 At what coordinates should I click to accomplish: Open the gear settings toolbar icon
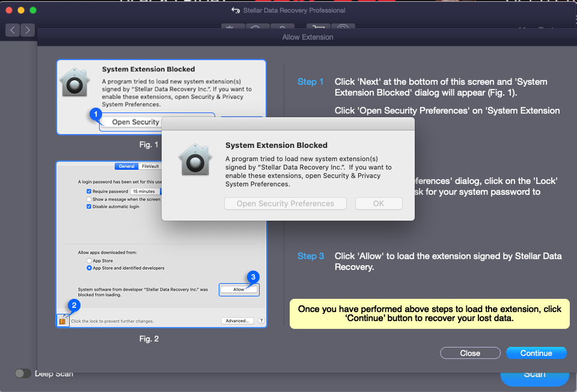(x=232, y=28)
